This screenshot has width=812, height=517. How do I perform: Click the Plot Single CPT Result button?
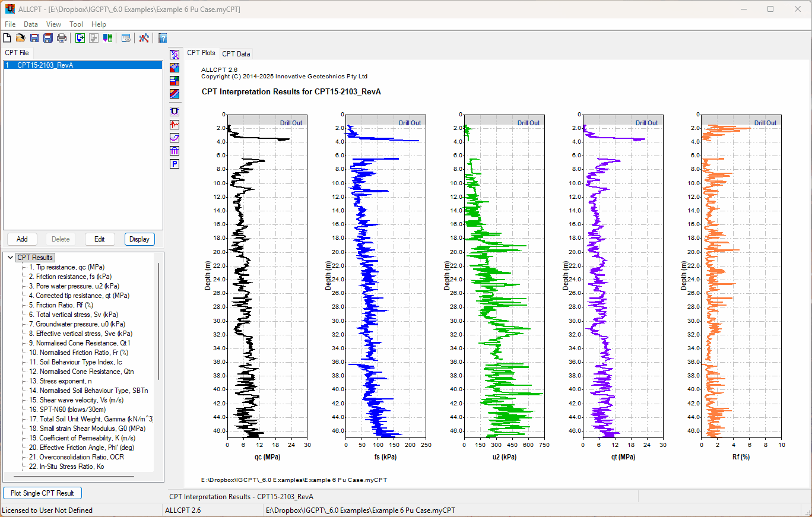tap(42, 493)
